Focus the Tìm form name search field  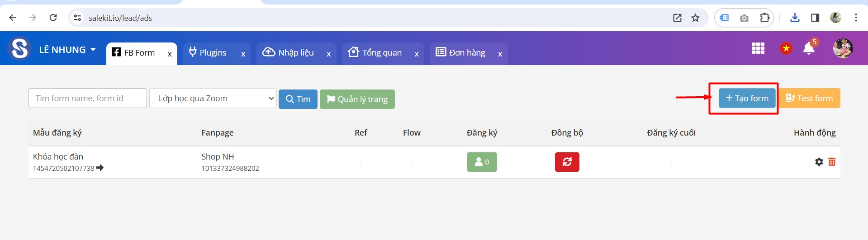88,98
